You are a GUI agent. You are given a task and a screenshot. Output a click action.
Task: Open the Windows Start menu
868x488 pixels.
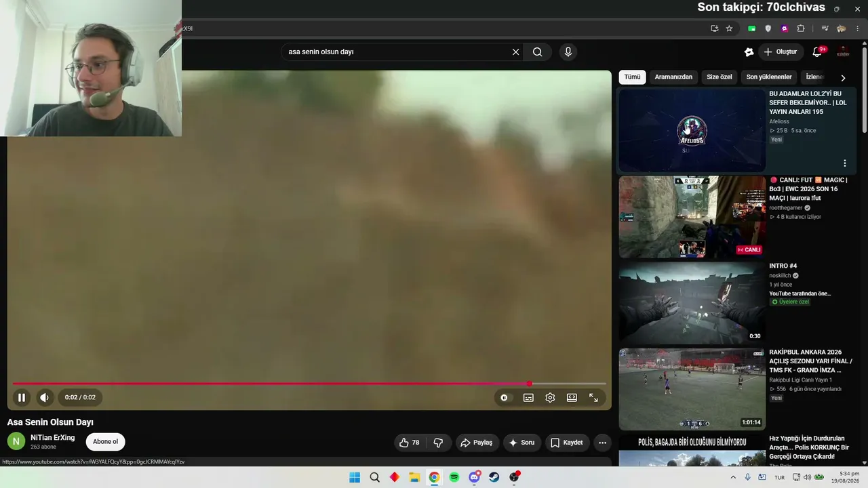[x=355, y=477]
